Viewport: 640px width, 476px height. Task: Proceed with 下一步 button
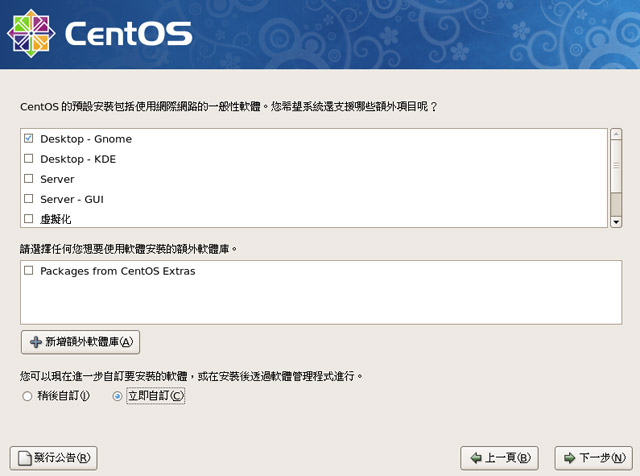tap(593, 458)
